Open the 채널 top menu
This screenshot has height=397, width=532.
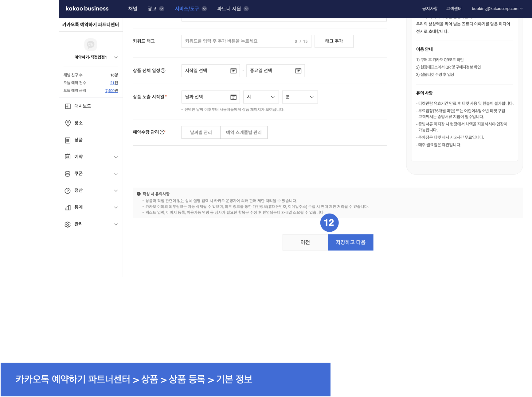click(133, 9)
